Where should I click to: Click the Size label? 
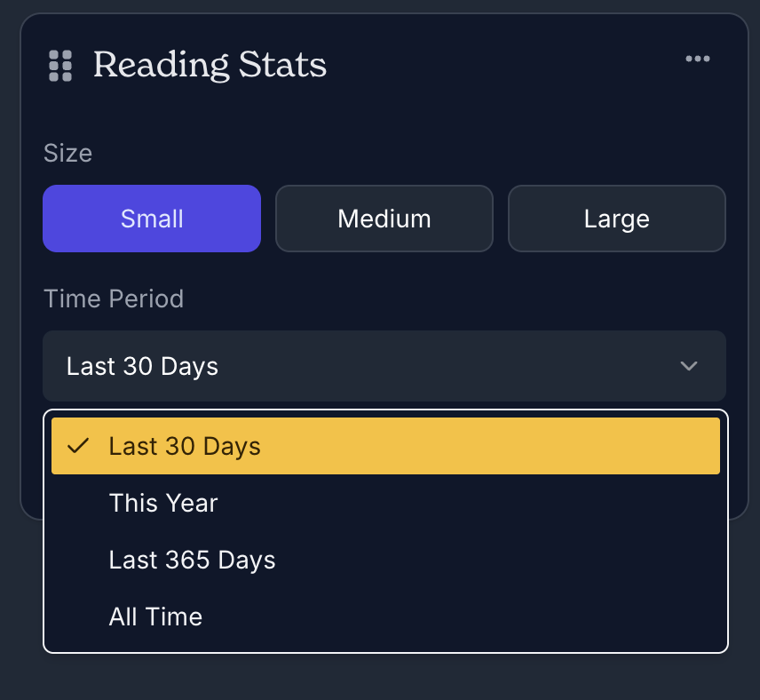67,153
